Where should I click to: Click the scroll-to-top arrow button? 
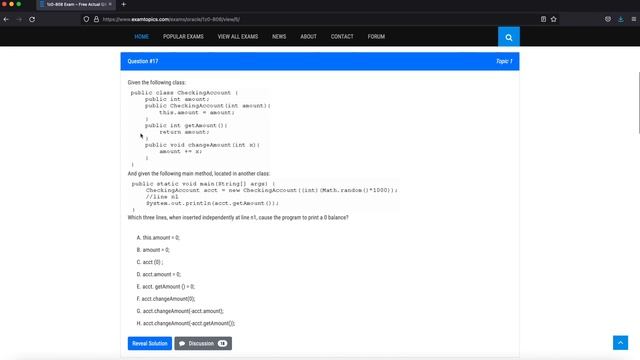click(x=620, y=343)
